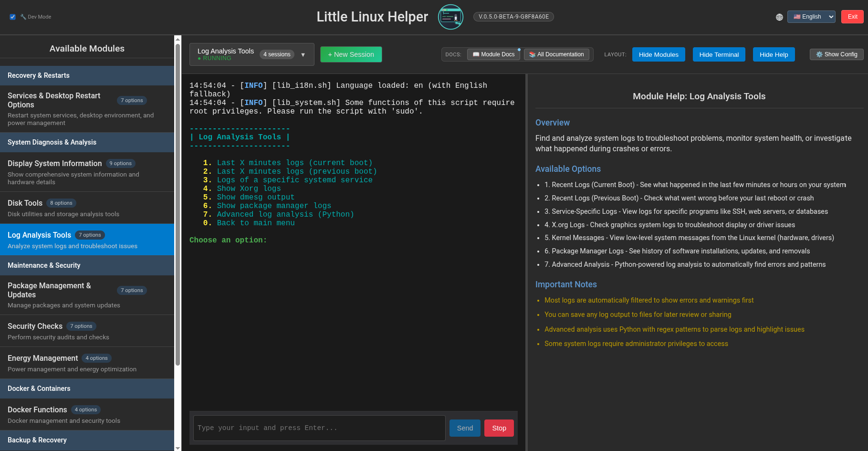Click the Overview heading in help panel
This screenshot has width=868, height=451.
coord(552,123)
